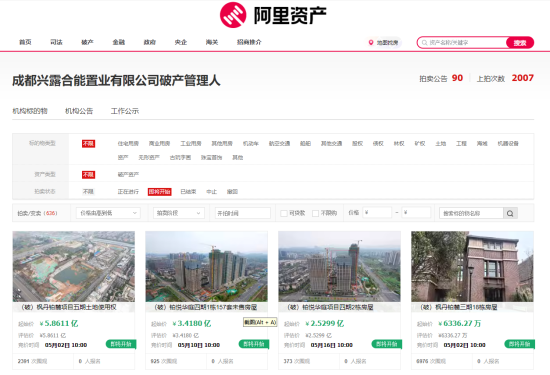Click the 成都兴露合能置业 page title
The height and width of the screenshot is (375, 550).
coord(116,81)
